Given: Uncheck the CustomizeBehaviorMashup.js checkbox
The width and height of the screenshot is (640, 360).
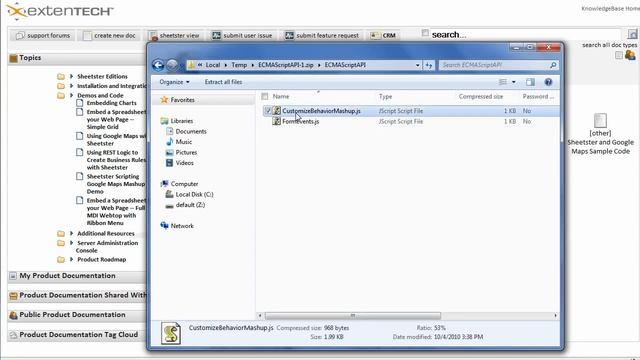Looking at the screenshot, I should tap(268, 111).
